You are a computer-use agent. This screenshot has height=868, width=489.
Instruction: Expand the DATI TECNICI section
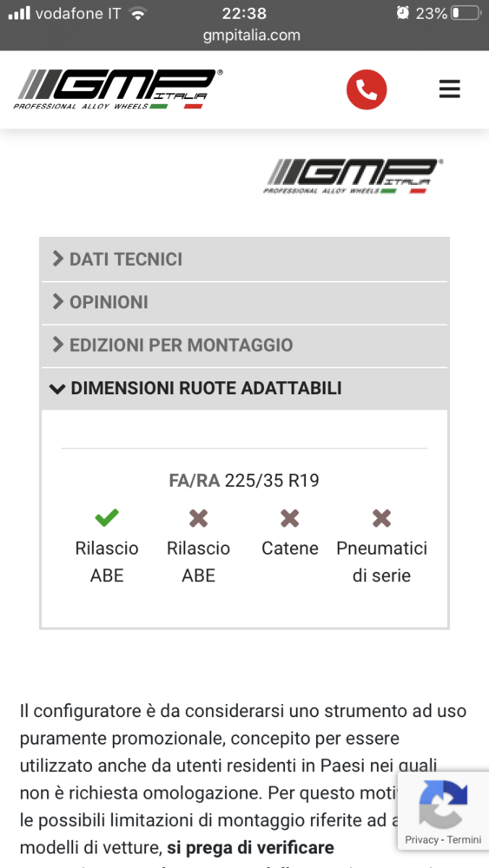244,259
